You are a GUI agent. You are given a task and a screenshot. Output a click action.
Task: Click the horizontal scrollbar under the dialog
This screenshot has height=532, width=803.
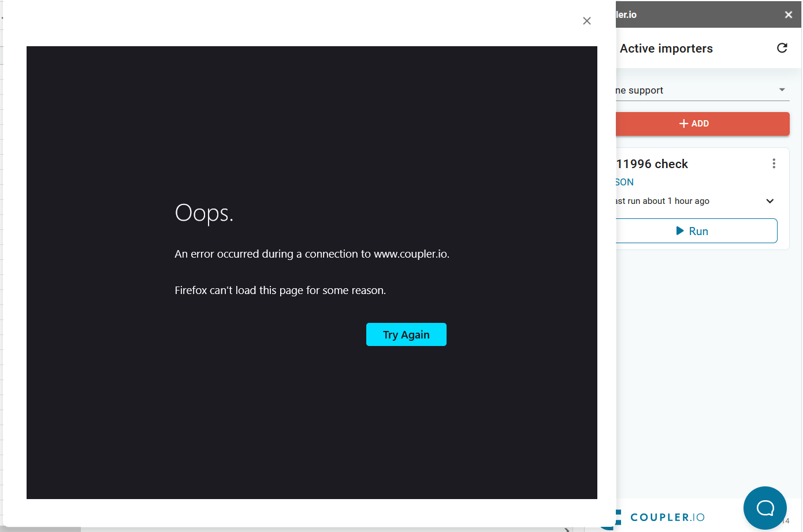pyautogui.click(x=42, y=529)
